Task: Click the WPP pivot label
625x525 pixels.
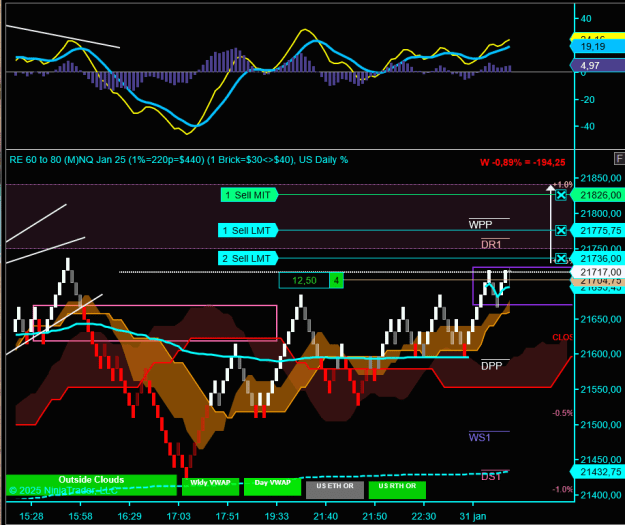Action: (480, 224)
